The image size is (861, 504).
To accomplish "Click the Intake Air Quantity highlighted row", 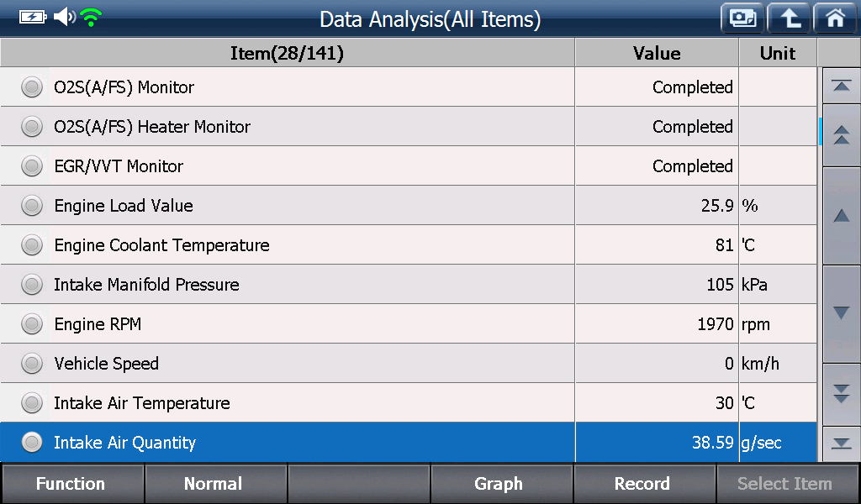I will [x=409, y=442].
